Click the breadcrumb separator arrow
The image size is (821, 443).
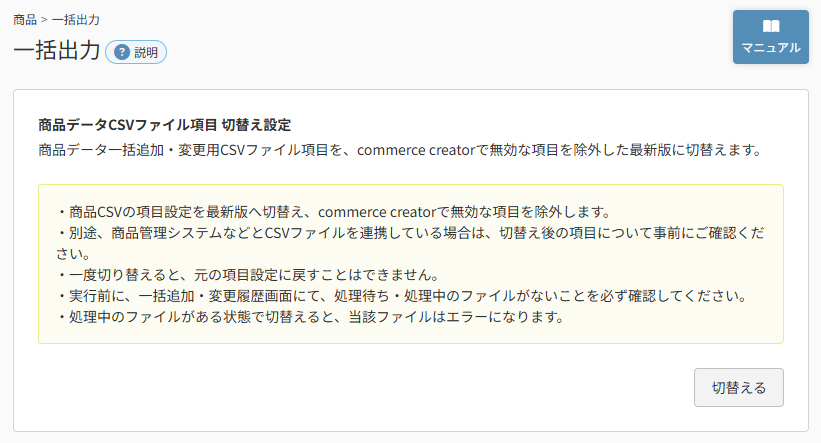(44, 20)
